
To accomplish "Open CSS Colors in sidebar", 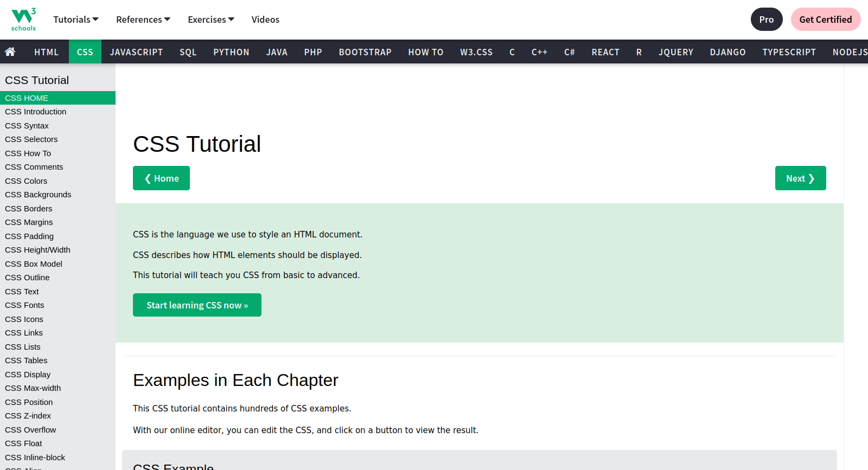I will point(58,181).
